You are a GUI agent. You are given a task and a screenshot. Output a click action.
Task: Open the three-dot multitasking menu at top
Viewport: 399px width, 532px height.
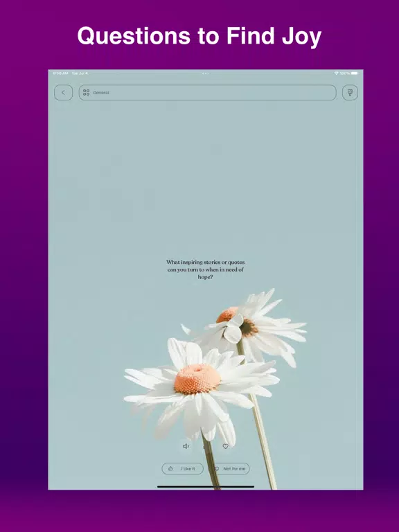click(206, 73)
